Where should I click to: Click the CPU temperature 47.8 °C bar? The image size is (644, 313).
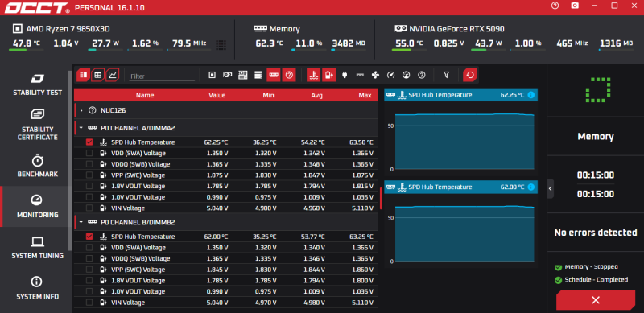(x=27, y=50)
